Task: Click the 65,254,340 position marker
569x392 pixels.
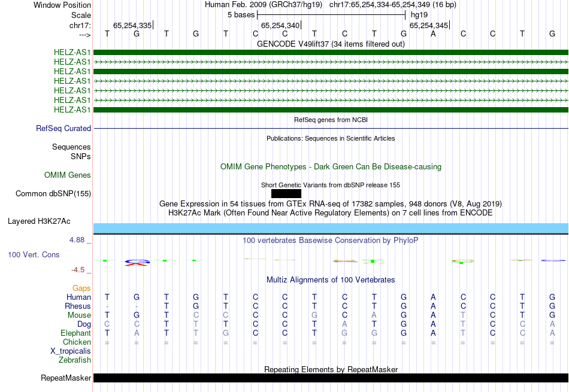Action: click(x=281, y=25)
